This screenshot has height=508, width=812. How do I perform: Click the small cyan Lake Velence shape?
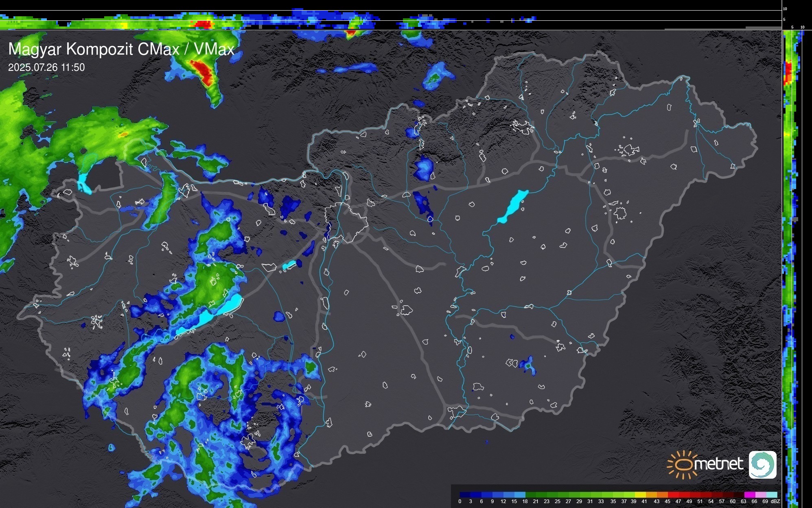[x=289, y=265]
